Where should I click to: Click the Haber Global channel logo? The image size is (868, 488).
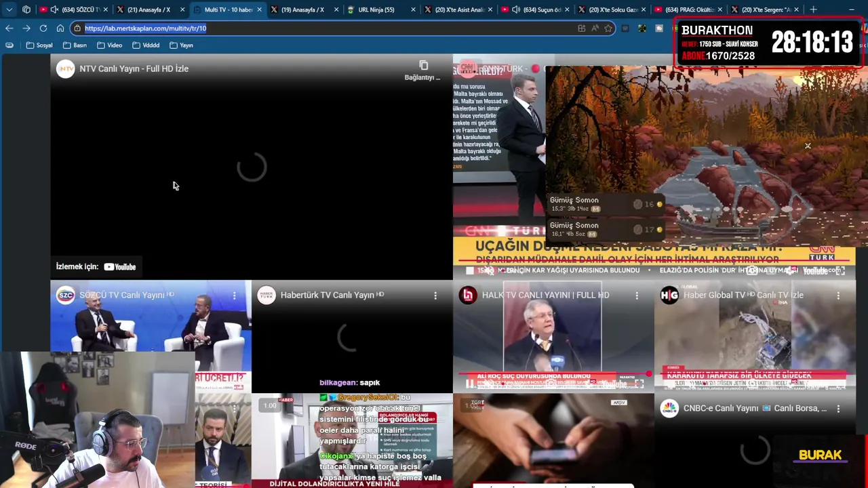[669, 295]
